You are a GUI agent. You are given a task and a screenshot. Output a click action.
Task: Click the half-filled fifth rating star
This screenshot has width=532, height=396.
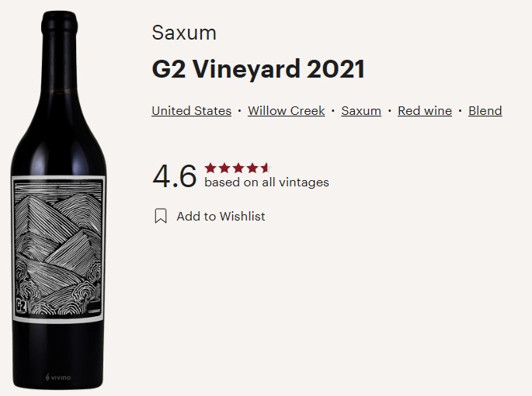(266, 168)
